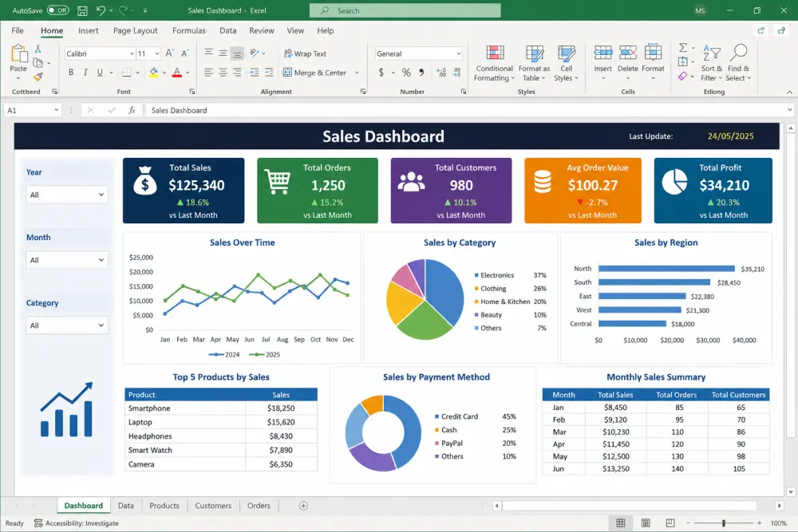This screenshot has height=532, width=798.
Task: Toggle bottom vertical alignment button
Action: click(x=237, y=53)
